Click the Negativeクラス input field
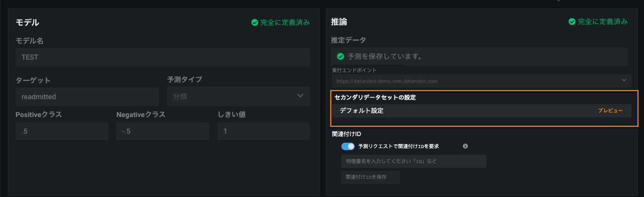Image resolution: width=644 pixels, height=197 pixels. 163,131
